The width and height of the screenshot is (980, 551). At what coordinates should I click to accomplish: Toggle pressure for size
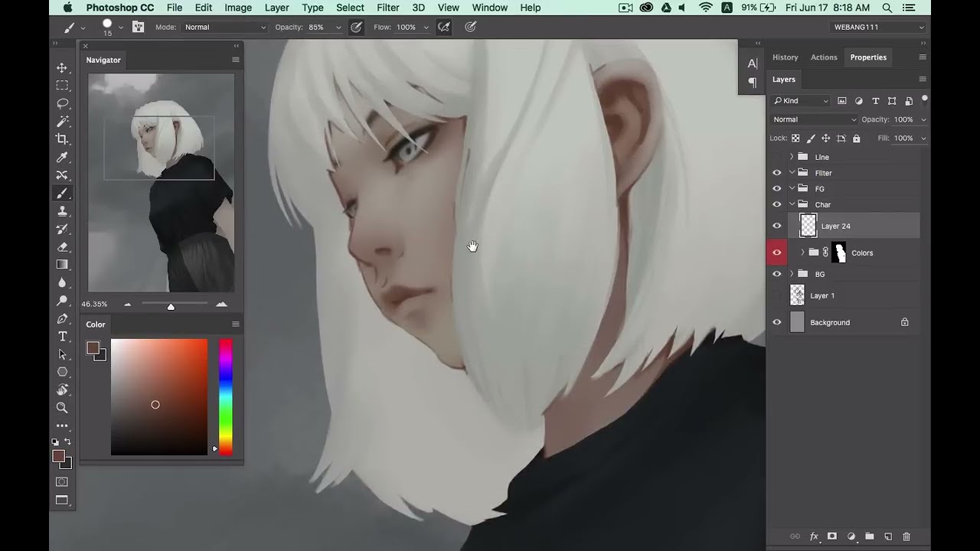[x=471, y=27]
